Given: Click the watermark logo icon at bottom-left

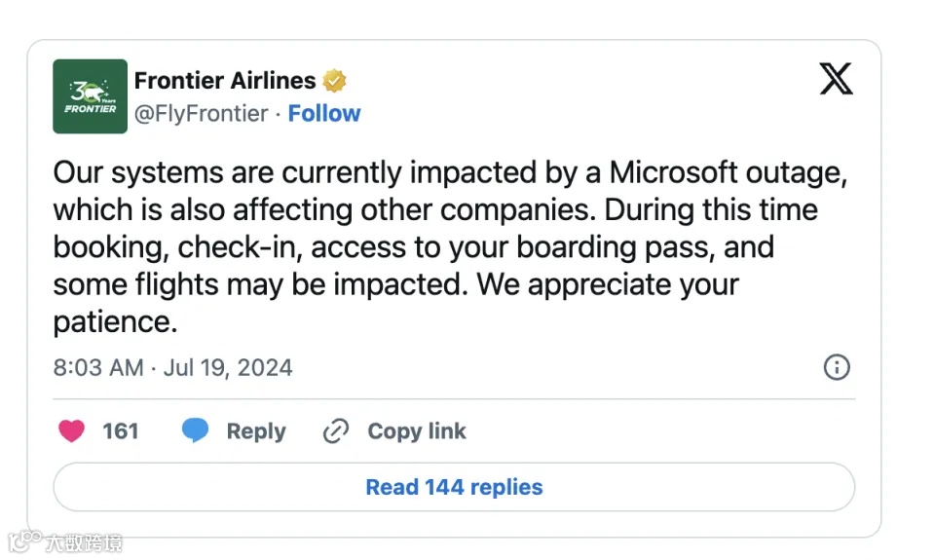Looking at the screenshot, I should point(25,540).
